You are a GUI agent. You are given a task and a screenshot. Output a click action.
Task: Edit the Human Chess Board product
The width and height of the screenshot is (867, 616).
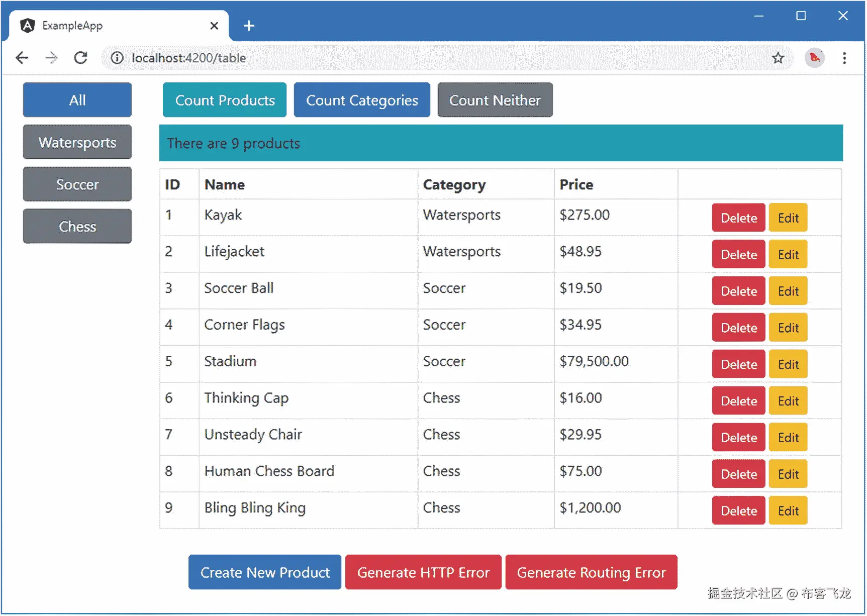point(788,474)
